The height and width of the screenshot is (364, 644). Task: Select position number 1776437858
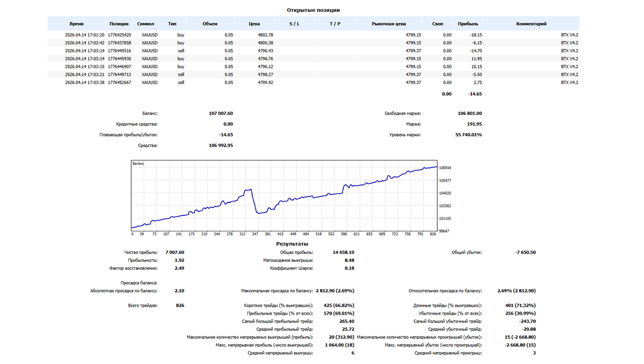point(119,43)
